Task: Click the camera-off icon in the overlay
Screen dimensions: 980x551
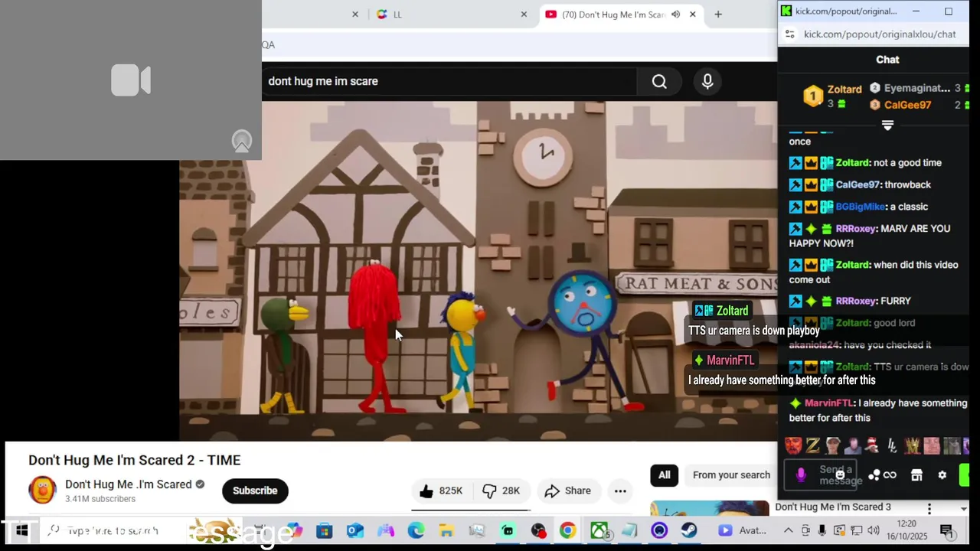Action: [x=131, y=80]
